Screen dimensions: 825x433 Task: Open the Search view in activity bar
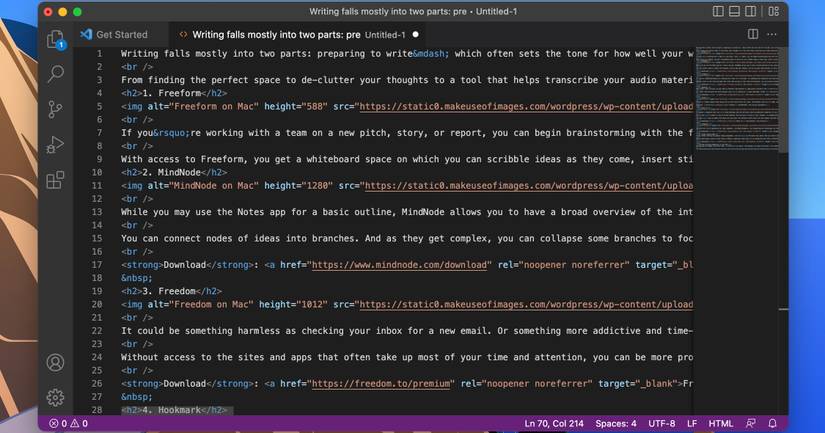55,74
